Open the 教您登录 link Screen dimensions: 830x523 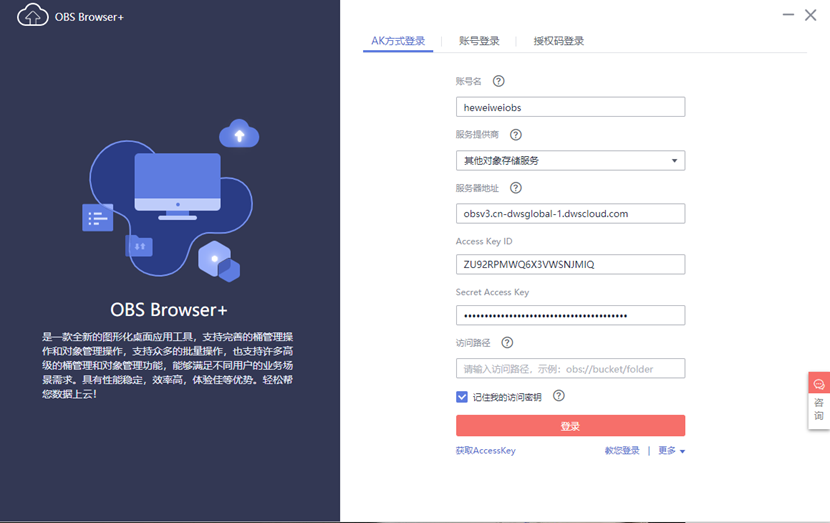tap(622, 450)
